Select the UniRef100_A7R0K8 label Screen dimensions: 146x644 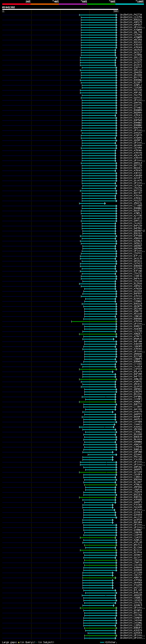pyautogui.click(x=131, y=47)
